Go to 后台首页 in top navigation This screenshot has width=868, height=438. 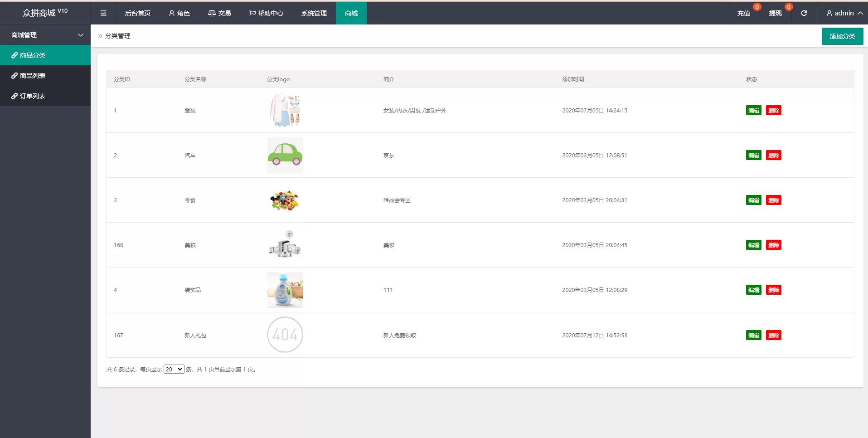click(137, 13)
